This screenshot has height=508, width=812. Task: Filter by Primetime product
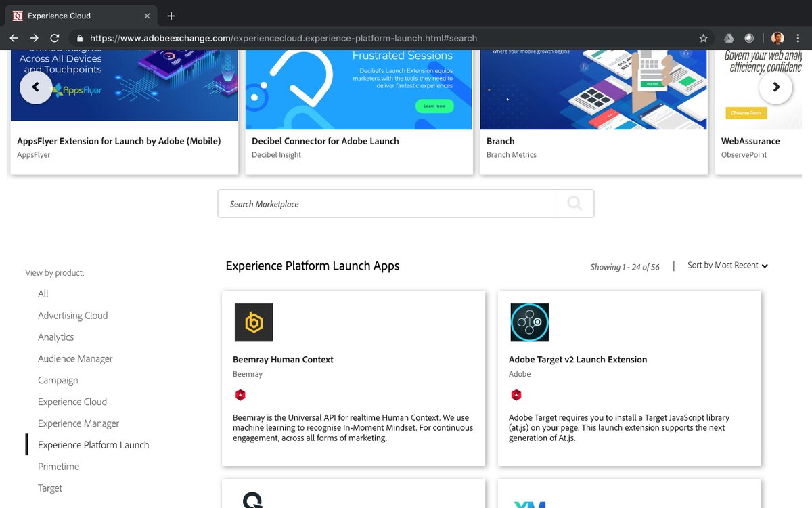click(59, 467)
